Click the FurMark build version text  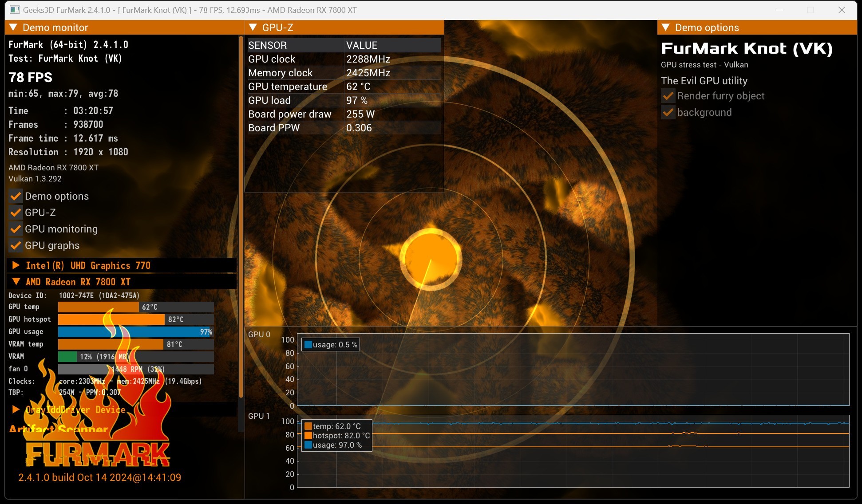coord(100,477)
